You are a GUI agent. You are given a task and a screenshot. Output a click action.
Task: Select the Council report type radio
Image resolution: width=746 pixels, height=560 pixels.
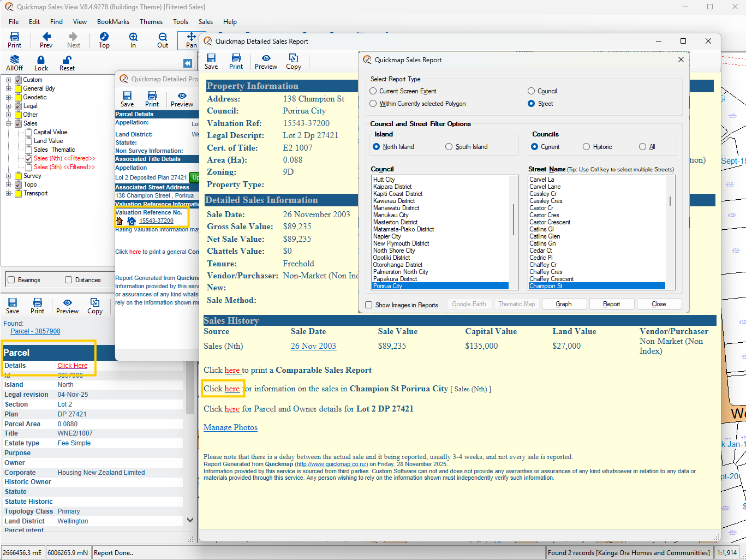tap(532, 91)
